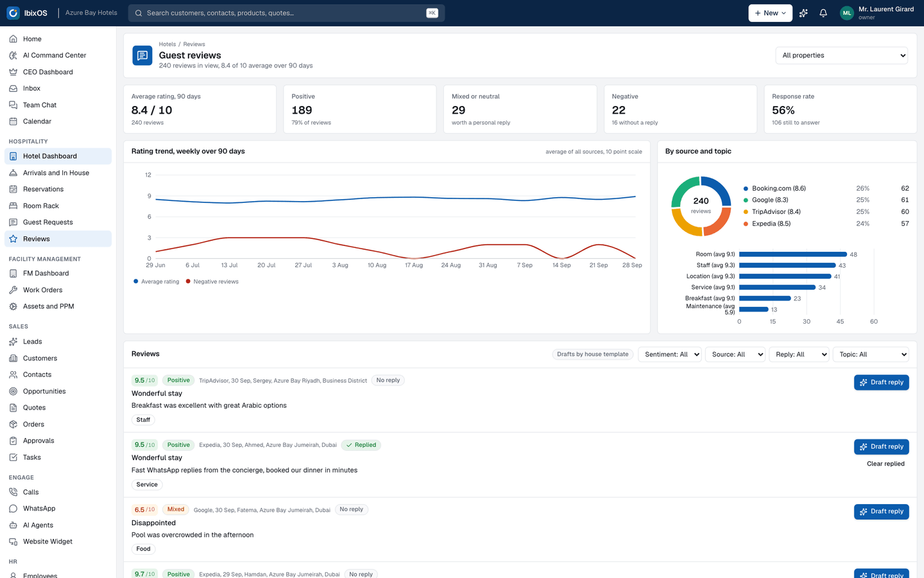The width and height of the screenshot is (924, 578).
Task: Click the IbixOS logo icon
Action: pyautogui.click(x=13, y=13)
